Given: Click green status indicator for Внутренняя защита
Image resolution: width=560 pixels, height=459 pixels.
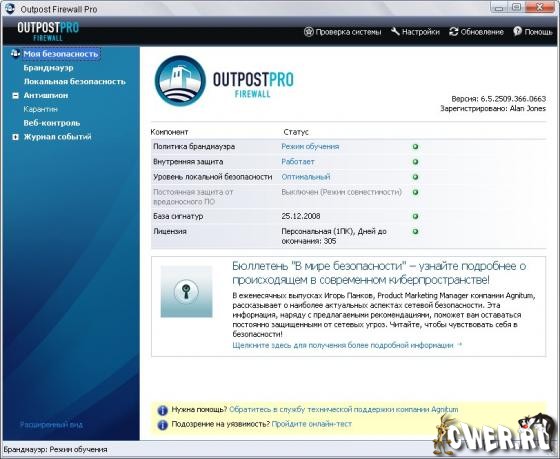Looking at the screenshot, I should point(415,162).
